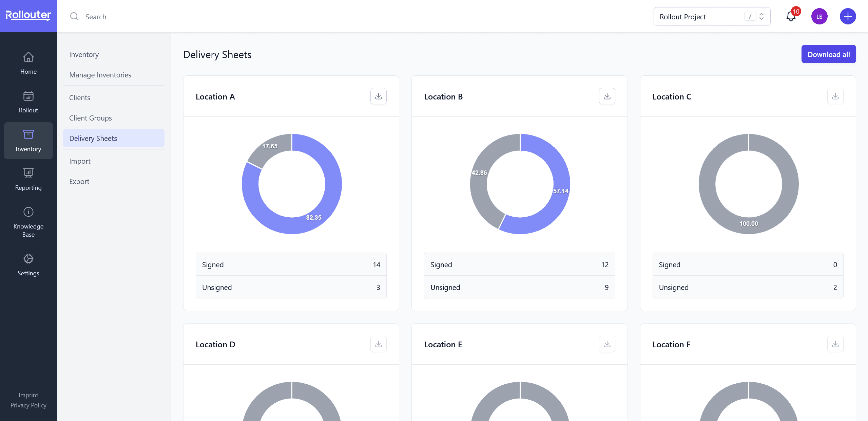Open the Reporting section
This screenshot has height=421, width=868.
tap(28, 179)
